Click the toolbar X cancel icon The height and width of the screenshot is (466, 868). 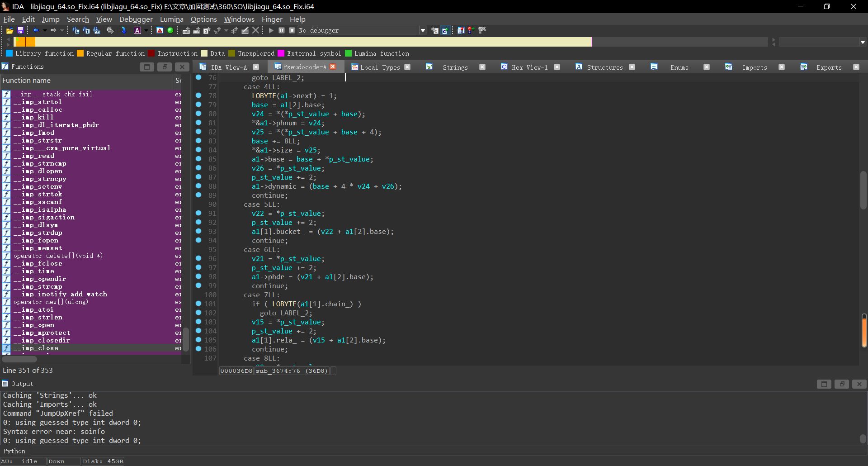pos(255,30)
